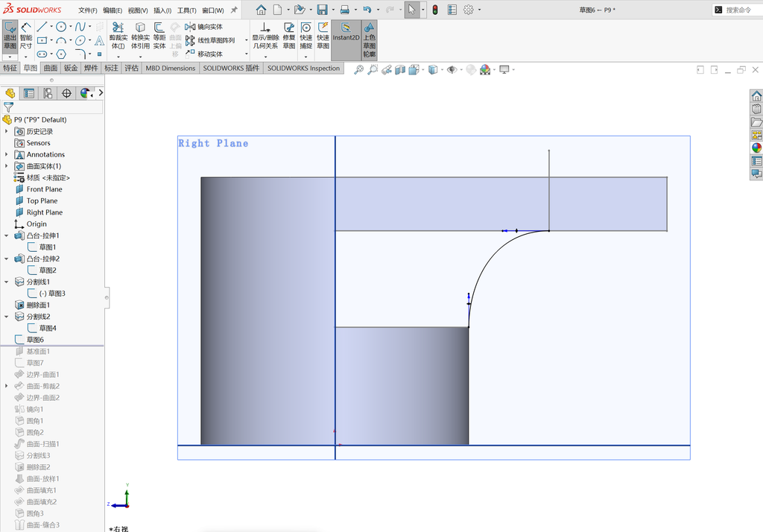Click Display/Delete Relations (显示/删除几何关系)
Viewport: 763px width, 532px height.
pos(265,36)
